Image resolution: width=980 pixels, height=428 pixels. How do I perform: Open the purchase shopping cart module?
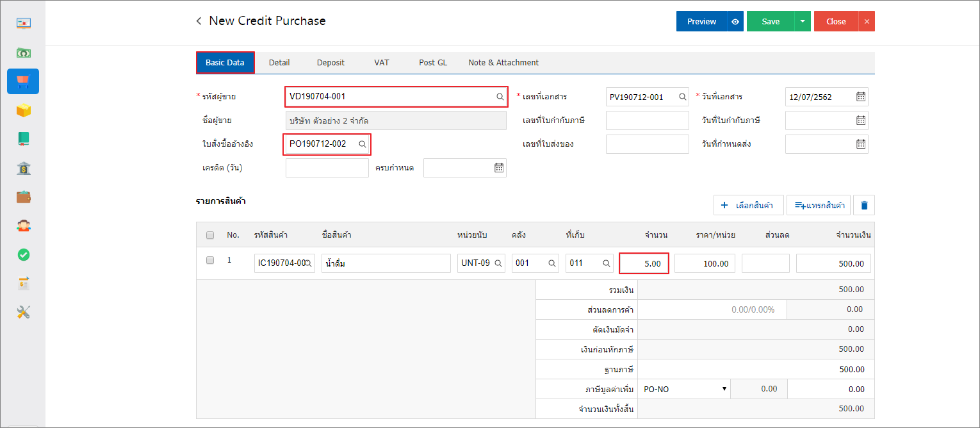[x=23, y=81]
